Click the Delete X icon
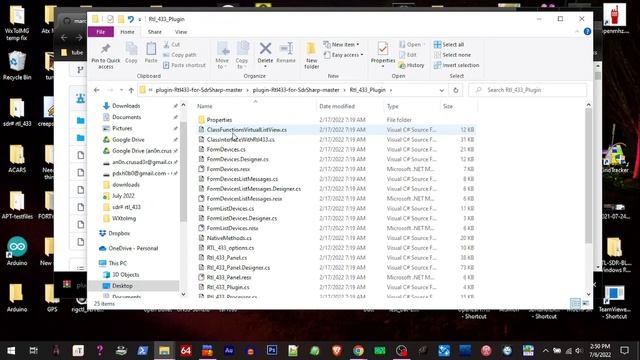The image size is (640, 360). [x=265, y=49]
